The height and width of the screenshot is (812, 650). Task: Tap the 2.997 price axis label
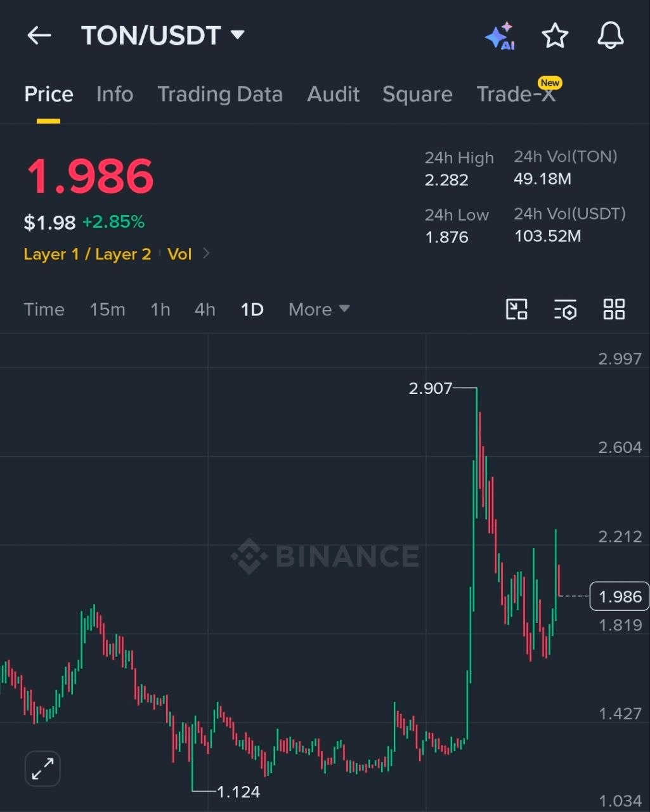(x=620, y=359)
